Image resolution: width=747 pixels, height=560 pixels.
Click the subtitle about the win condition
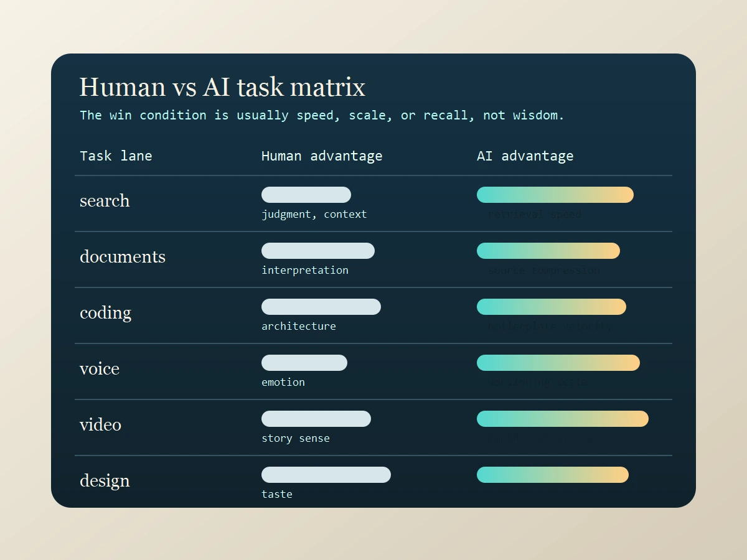pyautogui.click(x=321, y=115)
